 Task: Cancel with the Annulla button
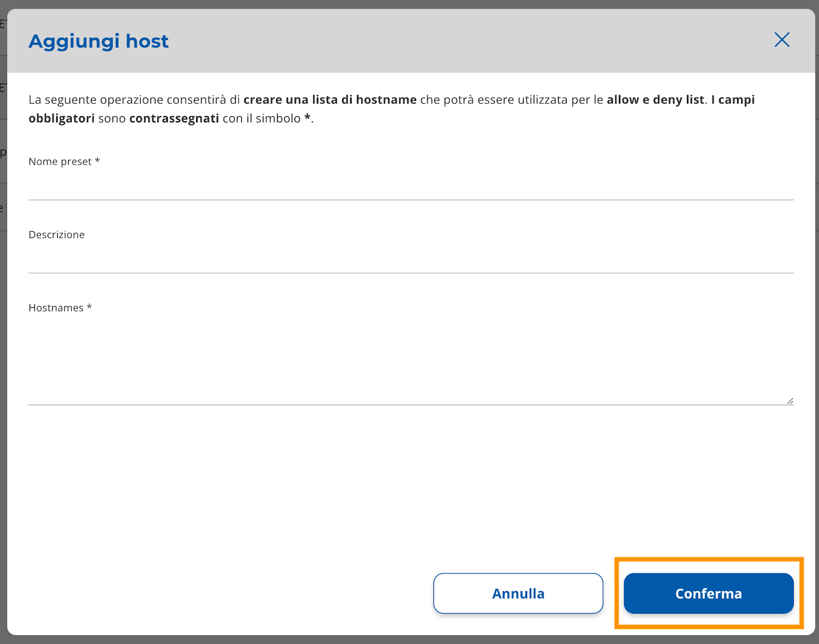click(x=518, y=593)
